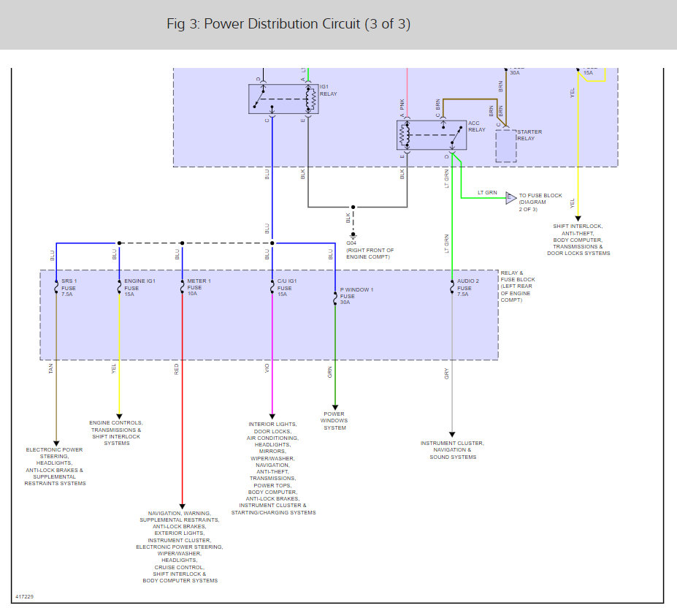The height and width of the screenshot is (616, 677).
Task: Click the 'SRS 1 FUSE 7.5A' label
Action: point(69,288)
